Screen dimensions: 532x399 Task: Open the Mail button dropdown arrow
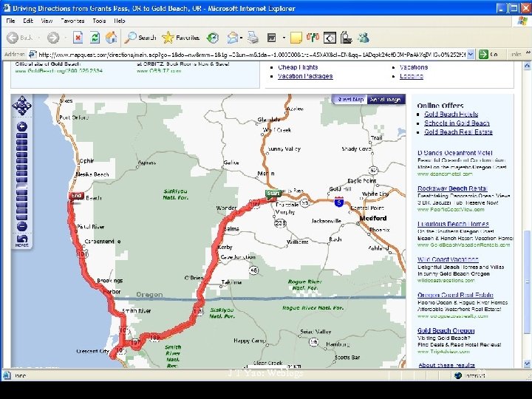click(x=241, y=38)
